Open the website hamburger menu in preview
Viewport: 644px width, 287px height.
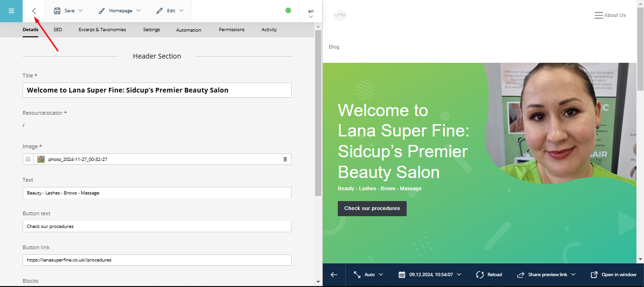[599, 16]
